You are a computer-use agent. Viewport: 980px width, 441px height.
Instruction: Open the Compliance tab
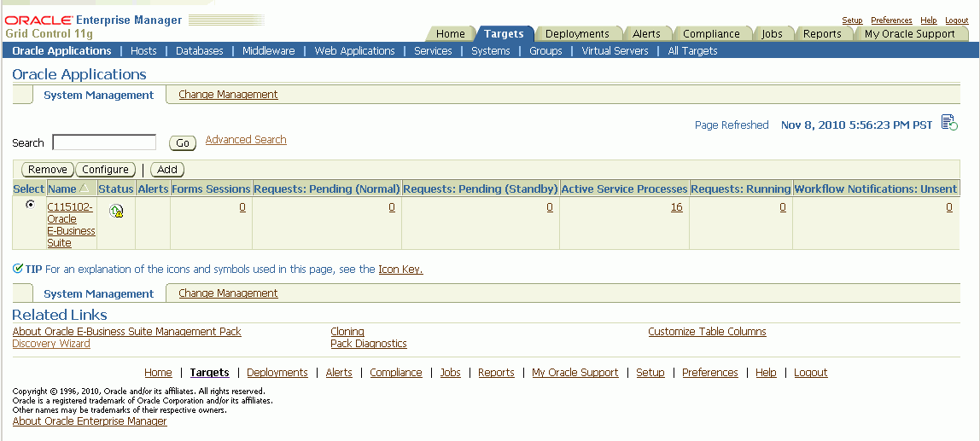click(x=711, y=34)
